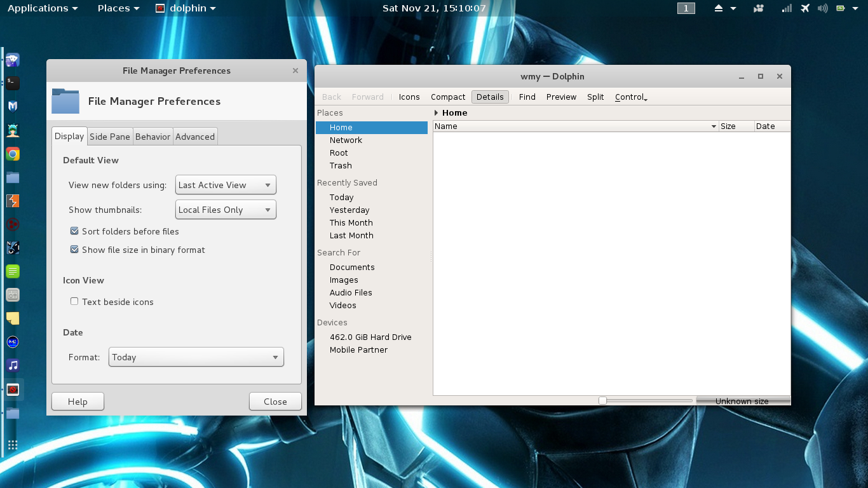This screenshot has height=488, width=868.
Task: Click the Name column sort arrow
Action: tap(714, 126)
